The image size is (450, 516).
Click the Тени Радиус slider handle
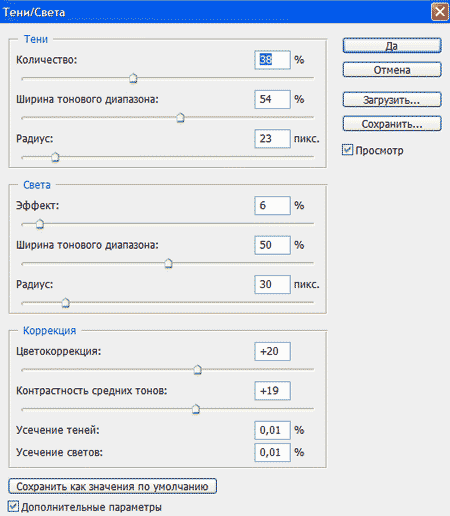55,157
